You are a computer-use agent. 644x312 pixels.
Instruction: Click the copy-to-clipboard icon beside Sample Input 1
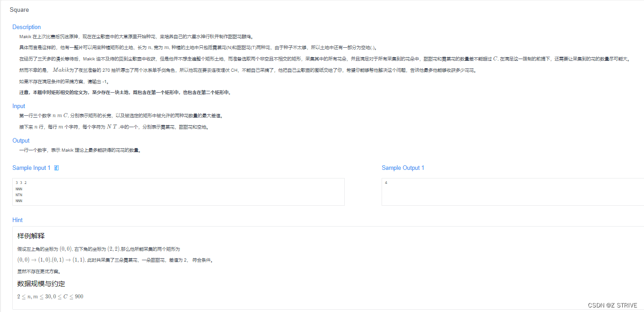(x=56, y=168)
